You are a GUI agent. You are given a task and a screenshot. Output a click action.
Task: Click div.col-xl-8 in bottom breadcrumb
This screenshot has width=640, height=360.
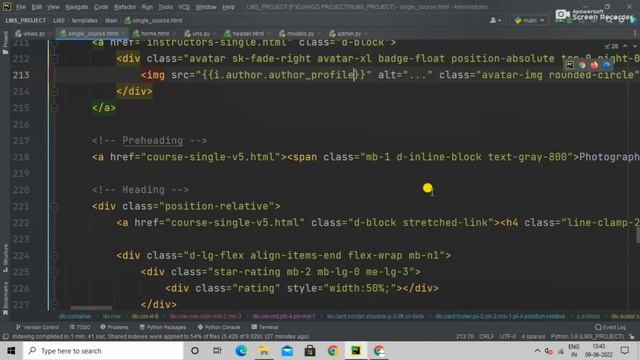(x=145, y=316)
